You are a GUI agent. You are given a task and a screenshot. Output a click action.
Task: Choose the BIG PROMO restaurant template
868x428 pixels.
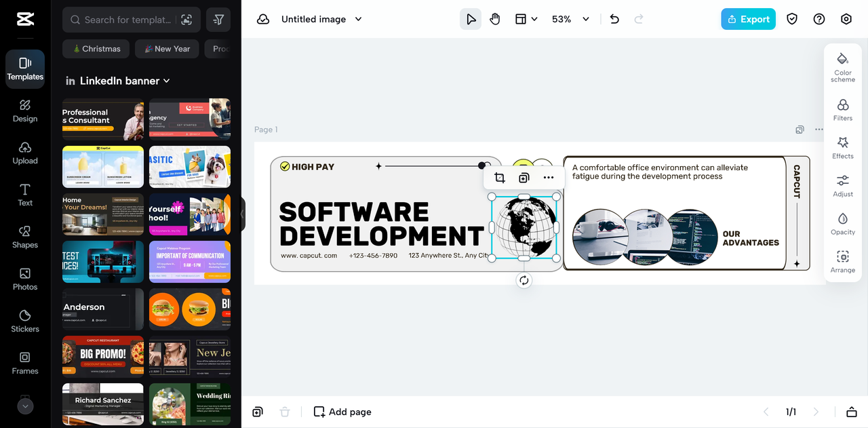click(103, 357)
